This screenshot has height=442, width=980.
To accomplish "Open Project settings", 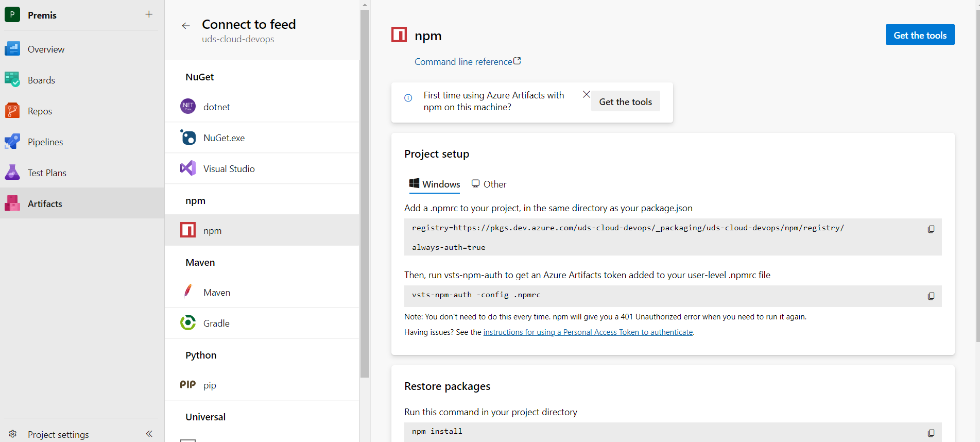I will click(58, 434).
